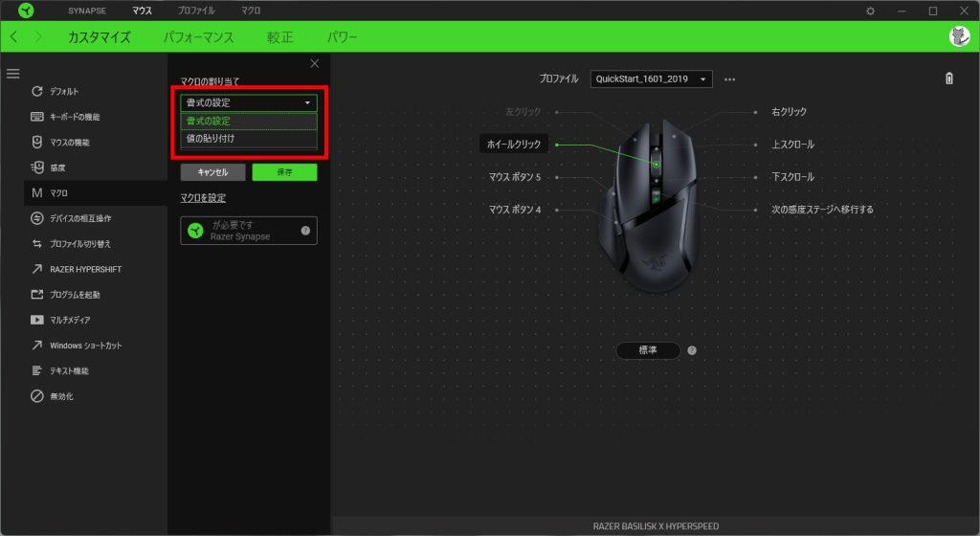
Task: Select the テキスト機能 text icon
Action: (x=37, y=370)
